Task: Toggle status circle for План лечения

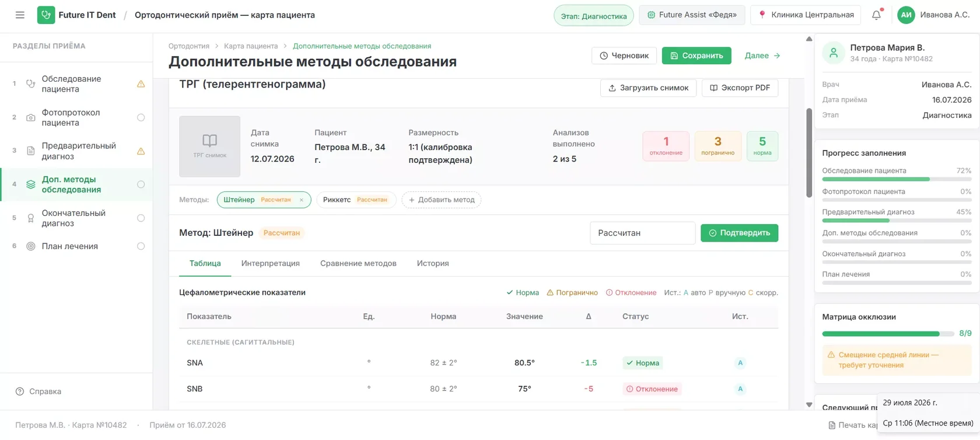Action: point(141,246)
